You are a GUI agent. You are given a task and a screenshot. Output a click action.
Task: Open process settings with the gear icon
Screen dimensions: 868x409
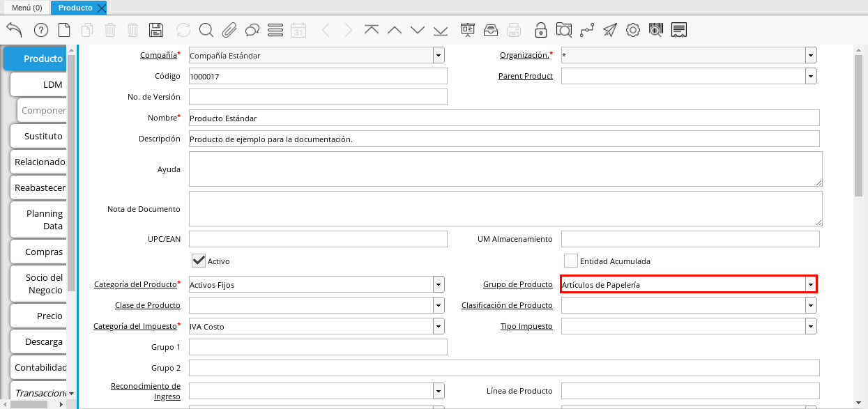pos(632,30)
